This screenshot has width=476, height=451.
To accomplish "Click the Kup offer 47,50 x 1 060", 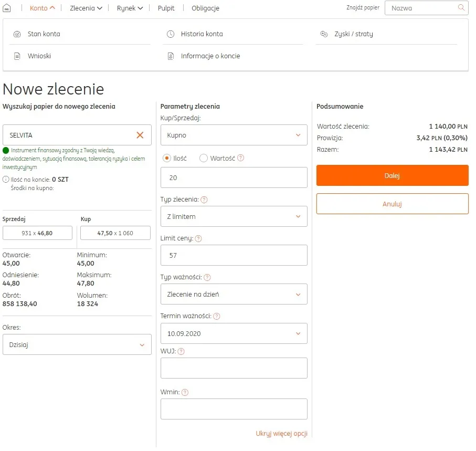I will [115, 233].
